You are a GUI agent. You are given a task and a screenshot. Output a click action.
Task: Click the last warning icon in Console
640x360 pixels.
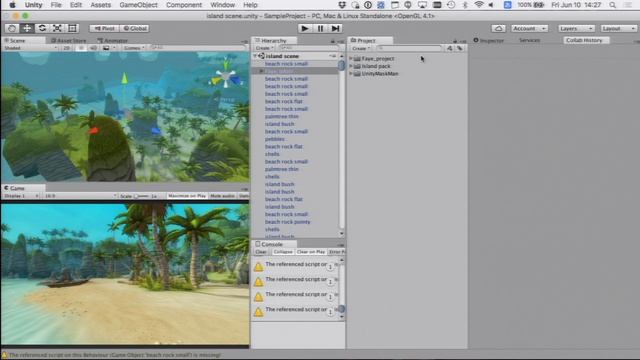pyautogui.click(x=258, y=312)
